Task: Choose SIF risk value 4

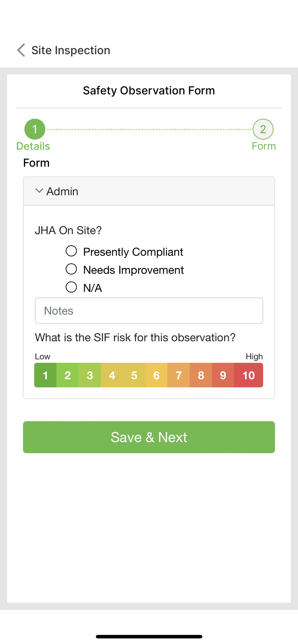Action: coord(112,375)
